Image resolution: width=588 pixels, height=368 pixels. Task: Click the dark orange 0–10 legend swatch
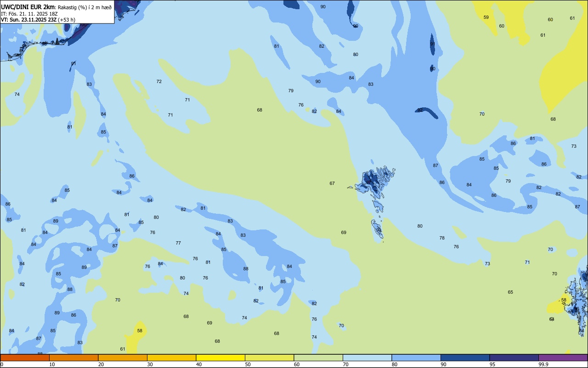point(25,357)
